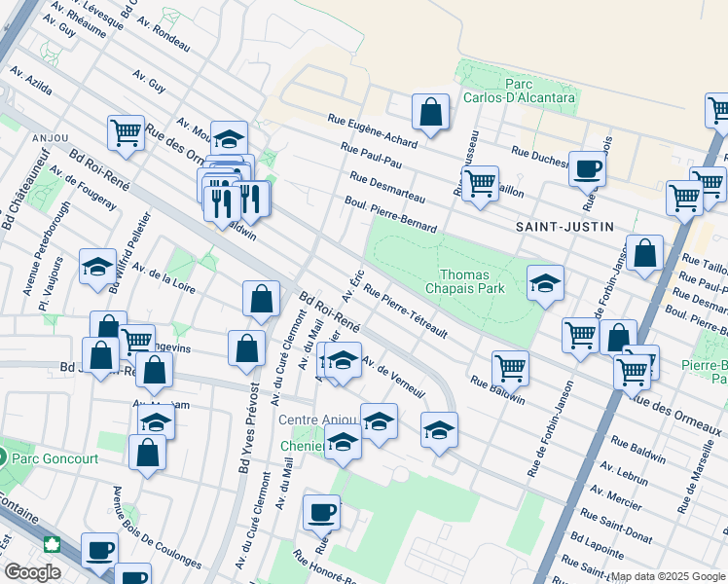The width and height of the screenshot is (728, 584).
Task: Click the Parc Goncourt label
Action: click(x=55, y=458)
